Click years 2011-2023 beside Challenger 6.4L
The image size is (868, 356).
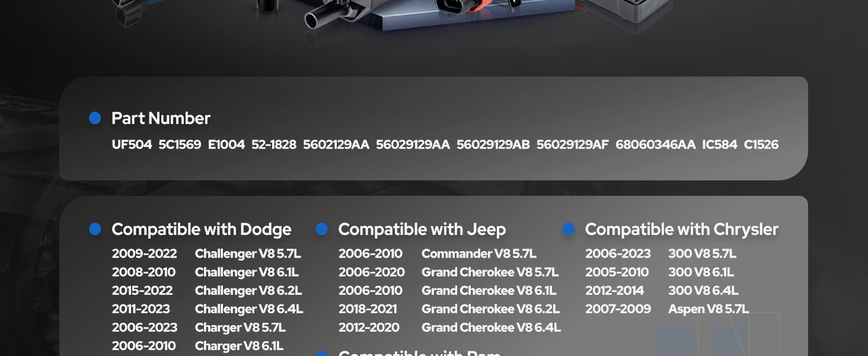tap(141, 309)
